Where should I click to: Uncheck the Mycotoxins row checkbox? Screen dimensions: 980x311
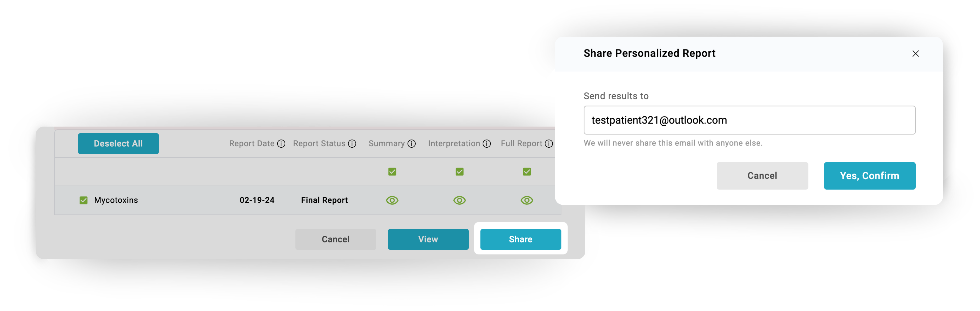(x=84, y=200)
